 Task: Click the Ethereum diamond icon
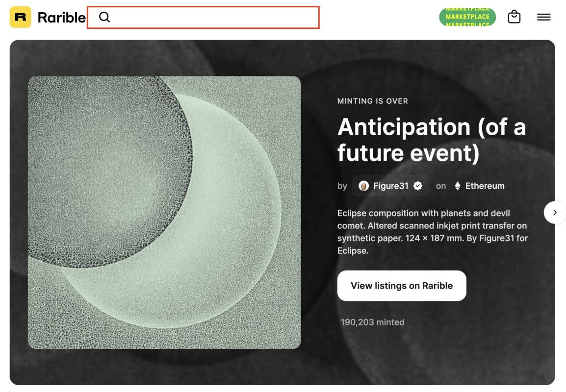click(457, 186)
